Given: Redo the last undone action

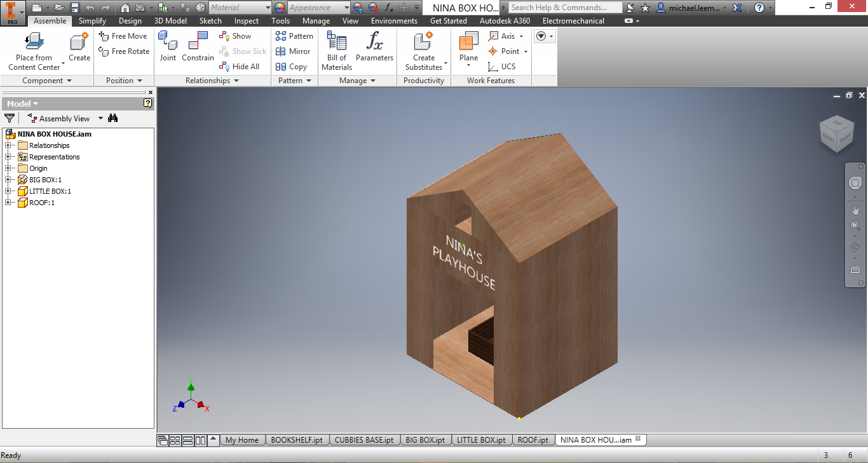Looking at the screenshot, I should (x=106, y=8).
